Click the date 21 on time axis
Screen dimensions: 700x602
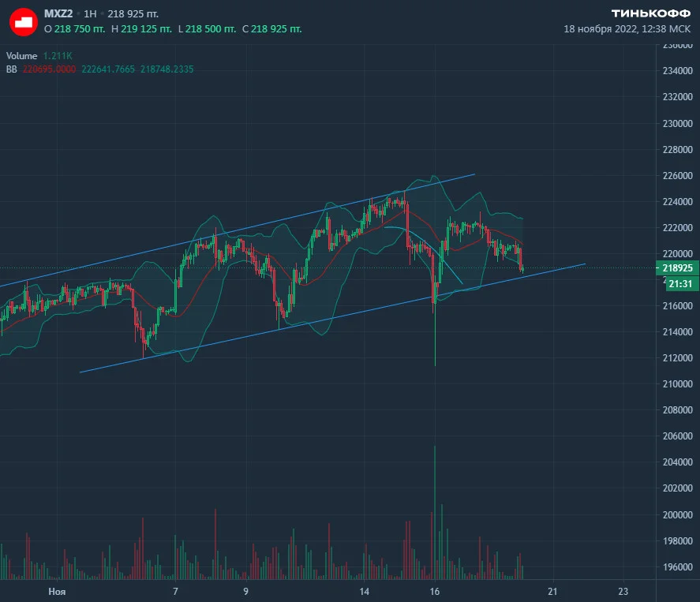552,592
